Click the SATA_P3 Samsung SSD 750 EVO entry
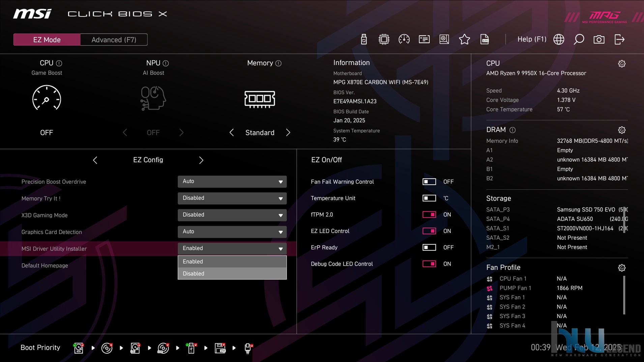644x362 pixels. 557,210
